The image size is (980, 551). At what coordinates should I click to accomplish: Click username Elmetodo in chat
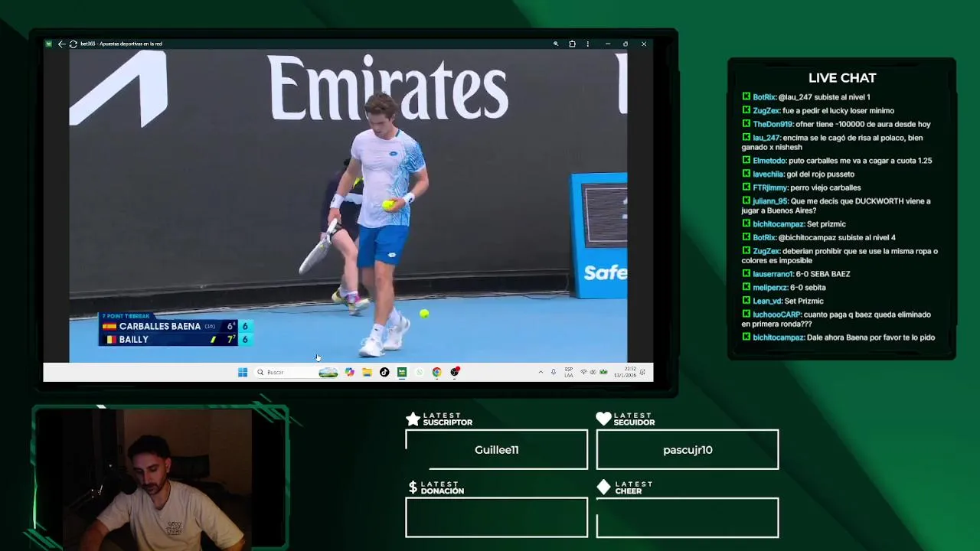[769, 161]
